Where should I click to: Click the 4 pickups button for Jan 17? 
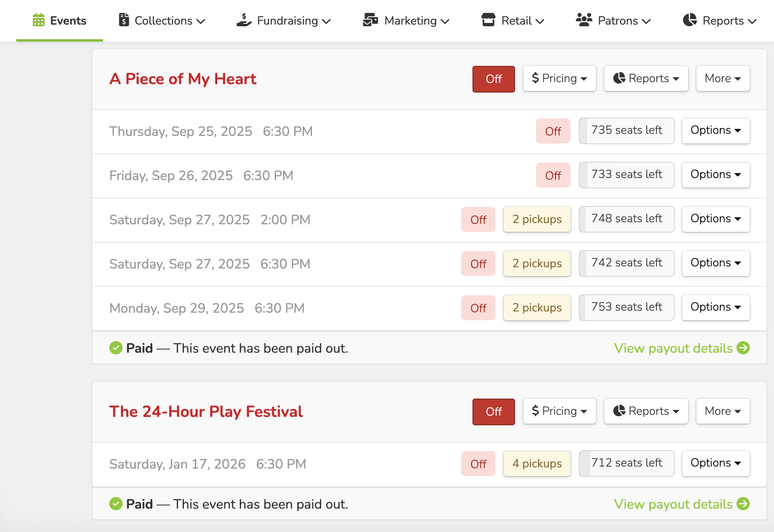537,464
